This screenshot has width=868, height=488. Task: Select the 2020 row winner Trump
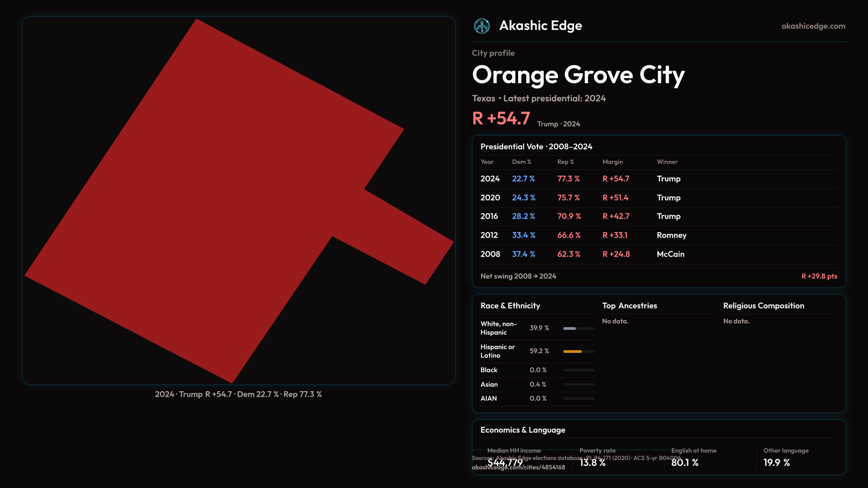pyautogui.click(x=668, y=198)
